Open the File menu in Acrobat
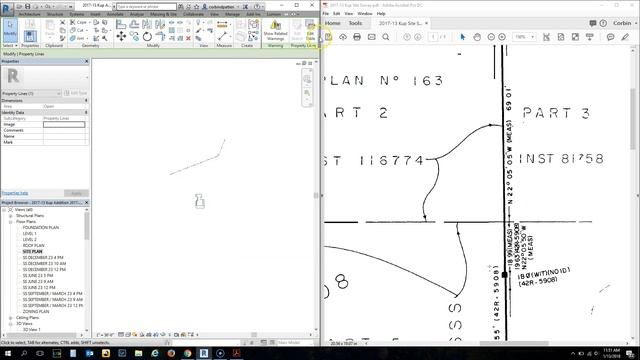Screen dimensions: 640x360 [326, 13]
